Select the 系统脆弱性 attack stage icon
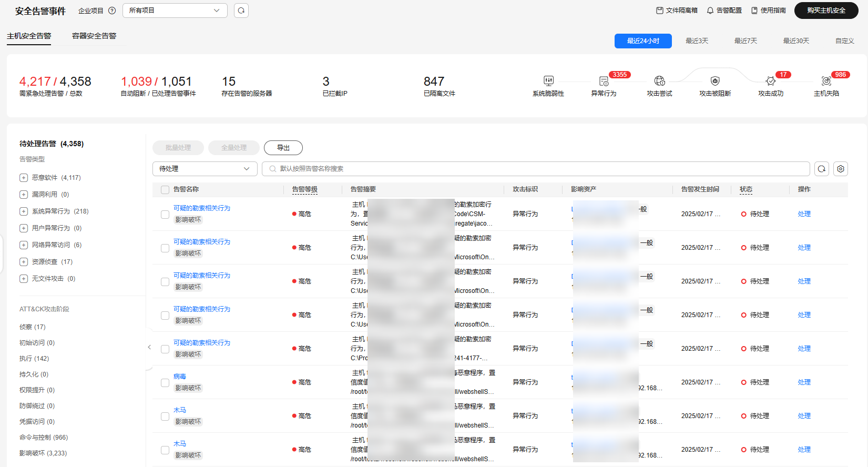The image size is (868, 467). click(x=548, y=80)
